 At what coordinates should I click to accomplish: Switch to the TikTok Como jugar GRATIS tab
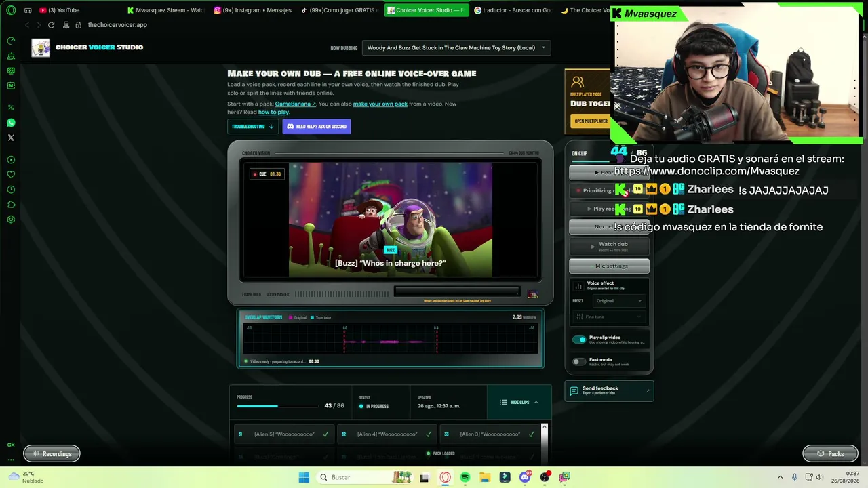pyautogui.click(x=340, y=10)
